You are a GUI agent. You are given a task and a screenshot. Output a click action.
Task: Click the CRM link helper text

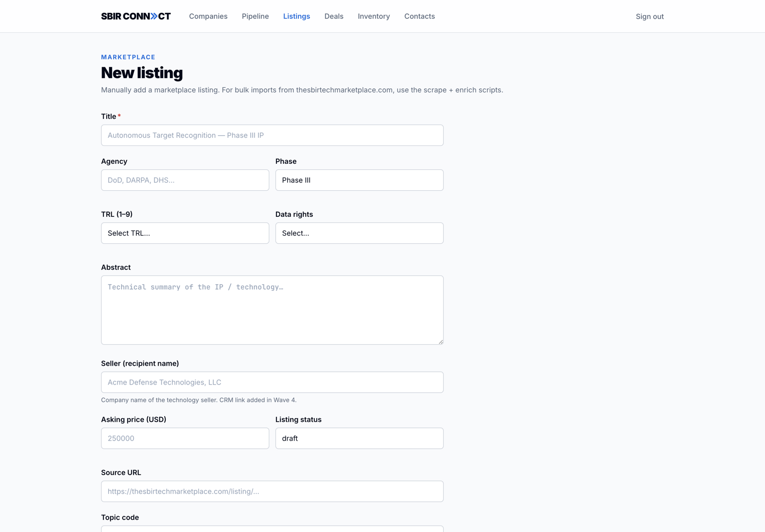pos(198,400)
